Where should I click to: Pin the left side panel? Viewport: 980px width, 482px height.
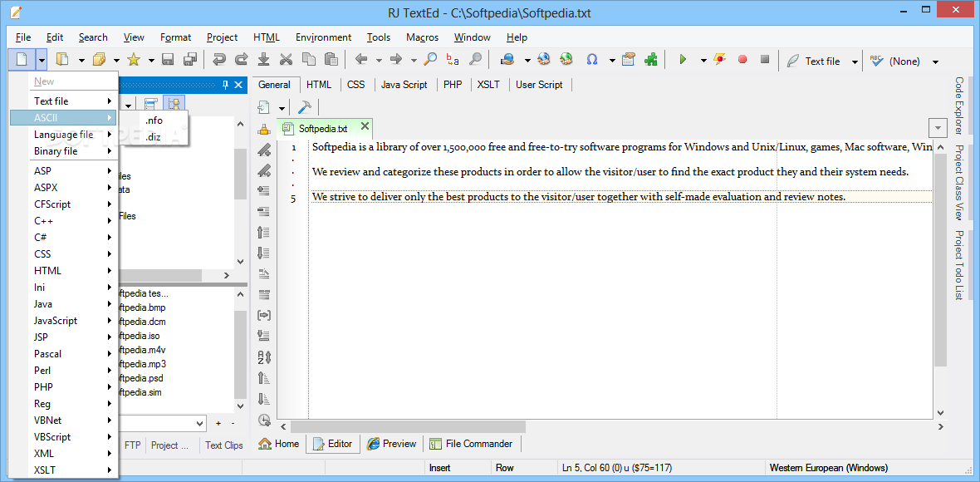(226, 85)
